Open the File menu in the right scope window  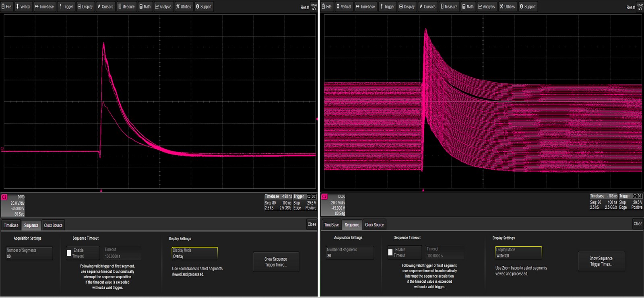pyautogui.click(x=327, y=6)
